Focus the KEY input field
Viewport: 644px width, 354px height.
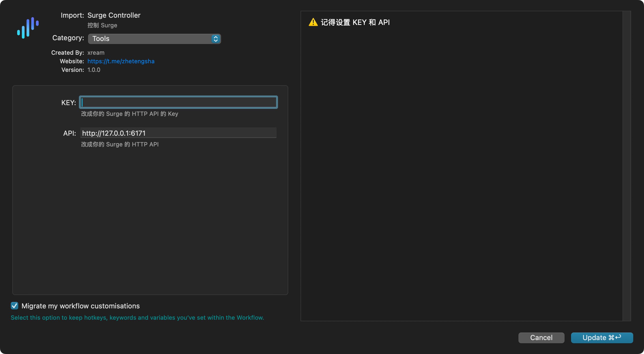[178, 102]
